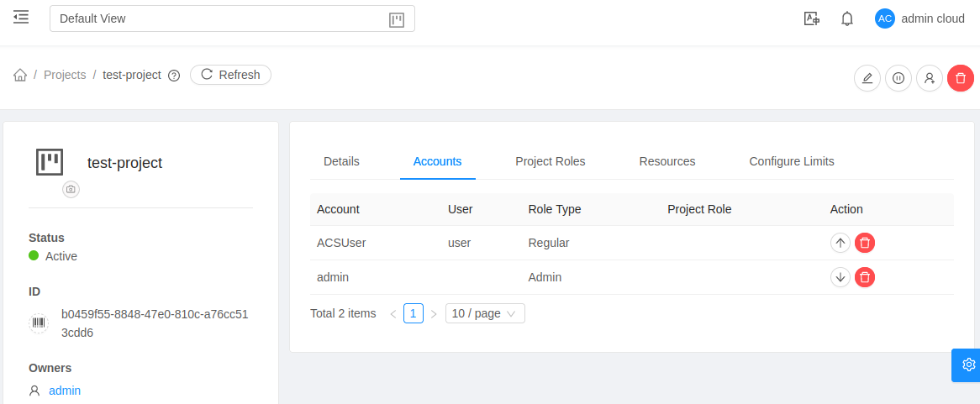Remove ACSUser with the trash icon
The width and height of the screenshot is (980, 404).
[x=864, y=243]
